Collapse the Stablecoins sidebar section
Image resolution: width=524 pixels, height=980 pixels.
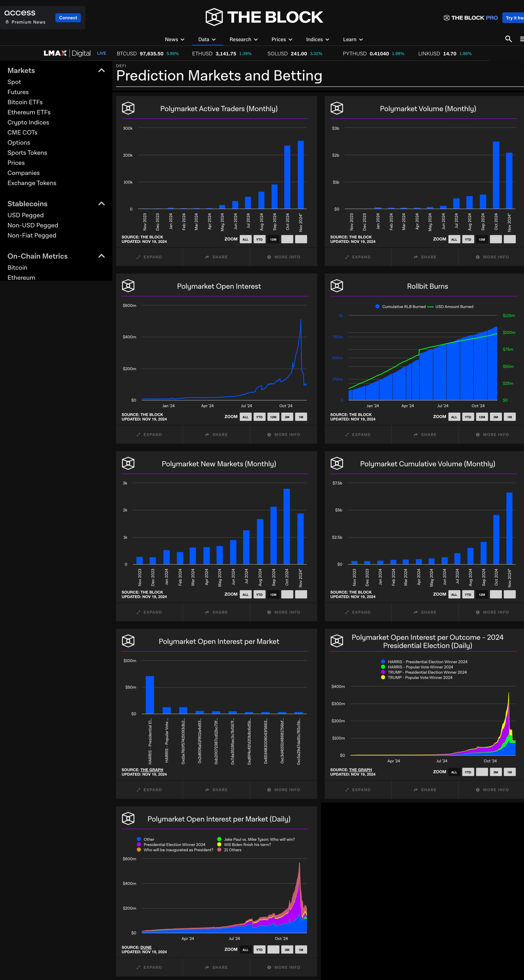pyautogui.click(x=102, y=203)
